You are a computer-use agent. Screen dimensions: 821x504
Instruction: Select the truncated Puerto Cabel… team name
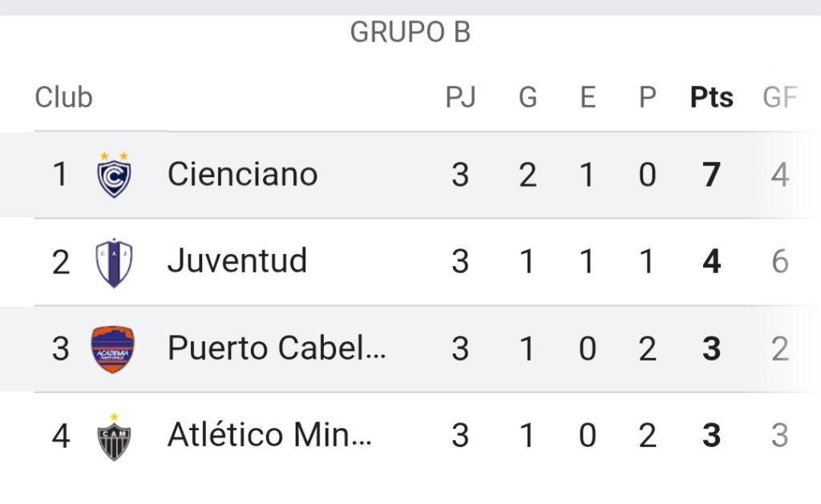click(x=277, y=348)
